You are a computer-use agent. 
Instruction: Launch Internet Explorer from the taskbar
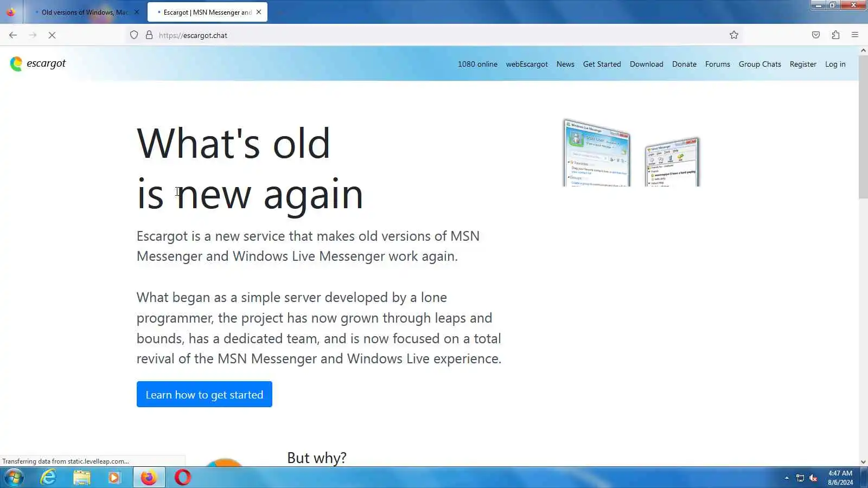(x=48, y=478)
